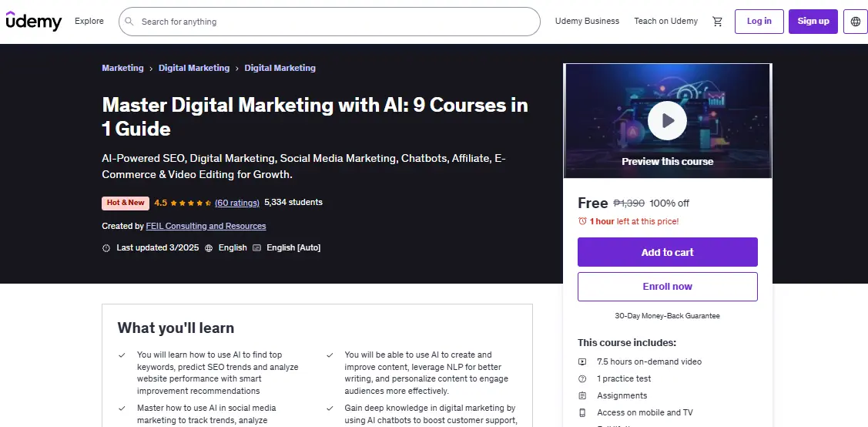
Task: Open Teach on Udemy link
Action: point(666,21)
